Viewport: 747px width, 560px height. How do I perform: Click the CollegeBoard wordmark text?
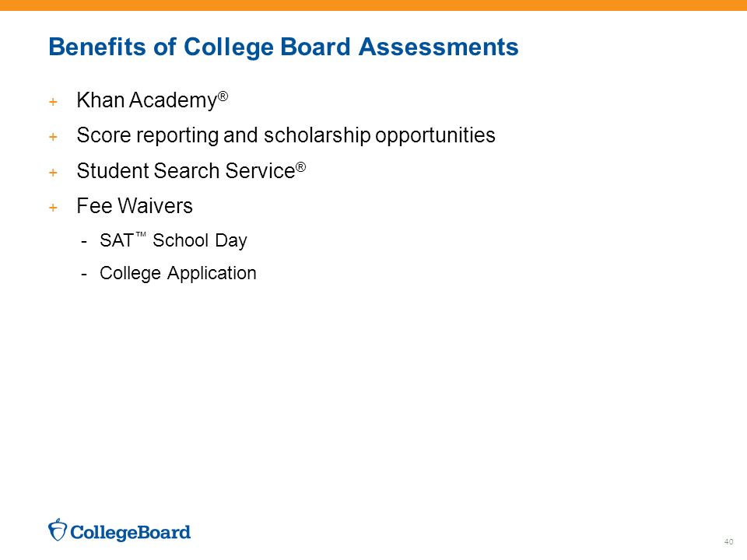[x=131, y=532]
